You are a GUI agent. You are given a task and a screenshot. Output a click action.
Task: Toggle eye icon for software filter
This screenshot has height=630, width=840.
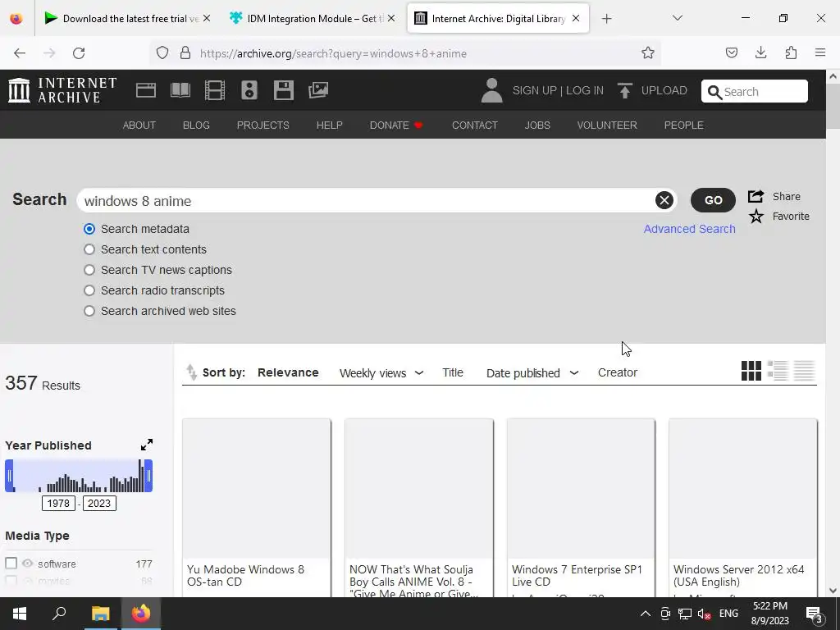point(28,563)
